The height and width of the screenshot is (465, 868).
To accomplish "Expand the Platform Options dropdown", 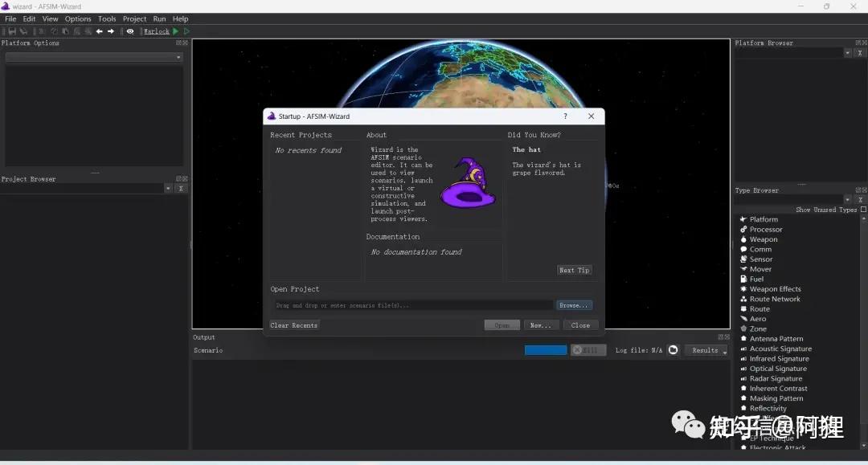I will pyautogui.click(x=93, y=57).
